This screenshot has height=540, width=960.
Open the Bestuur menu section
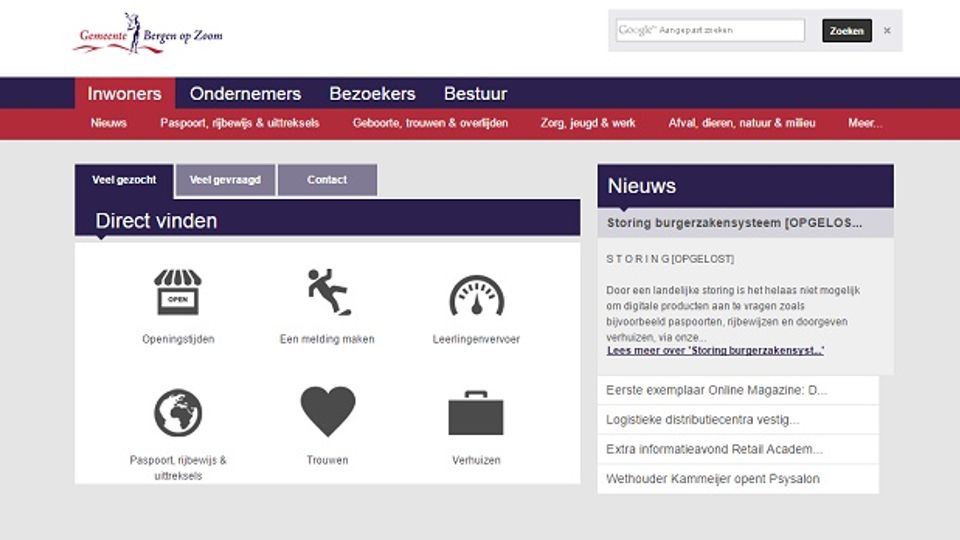[x=475, y=94]
